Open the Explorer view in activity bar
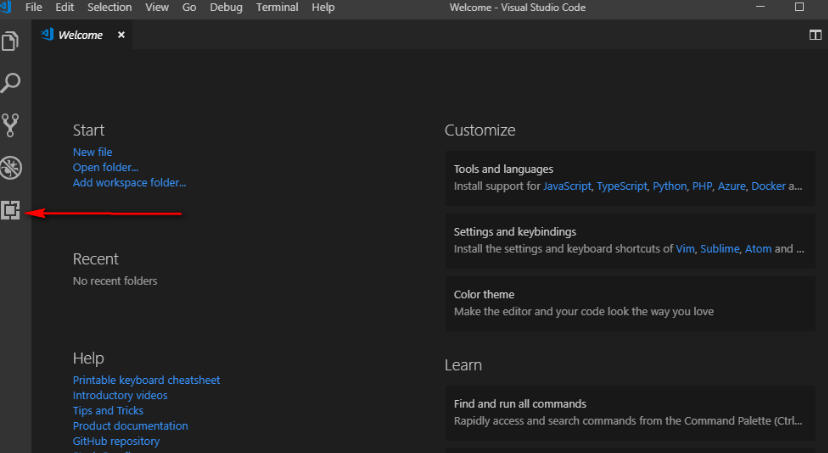This screenshot has width=828, height=453. point(11,42)
